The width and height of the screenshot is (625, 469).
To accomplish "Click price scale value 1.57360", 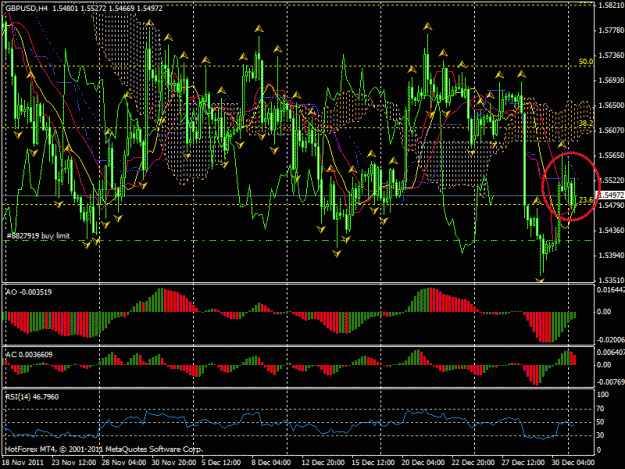I will (611, 55).
